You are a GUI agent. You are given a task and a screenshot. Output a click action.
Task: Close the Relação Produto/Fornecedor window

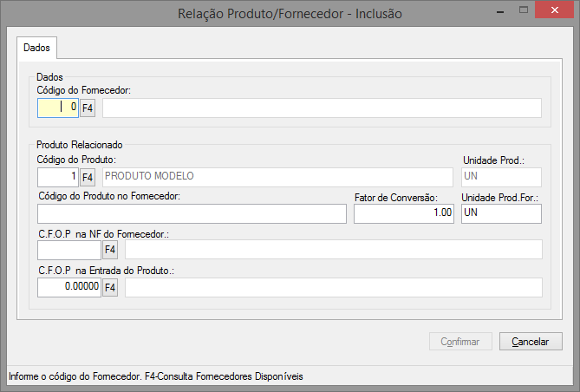coord(555,10)
